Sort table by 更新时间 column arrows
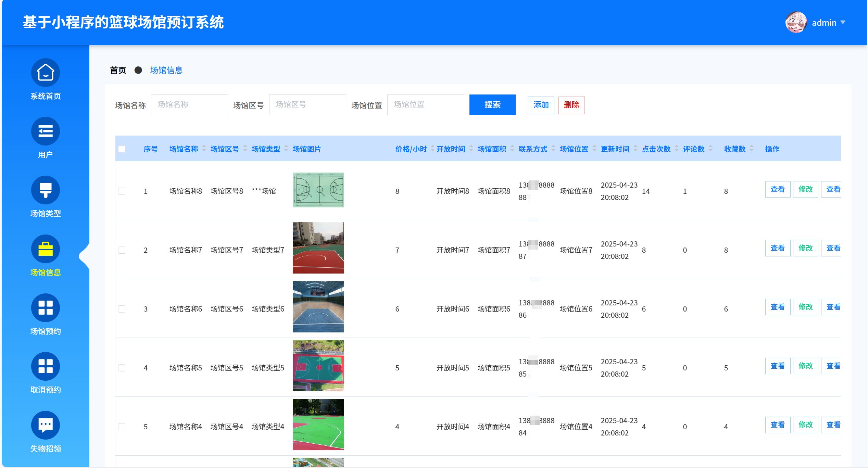The image size is (868, 468). coord(636,148)
